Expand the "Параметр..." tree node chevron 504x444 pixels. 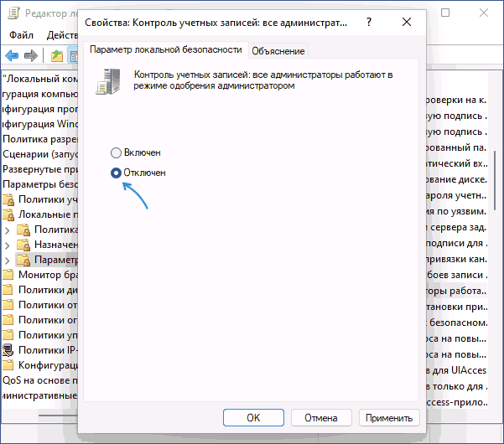pos(8,260)
